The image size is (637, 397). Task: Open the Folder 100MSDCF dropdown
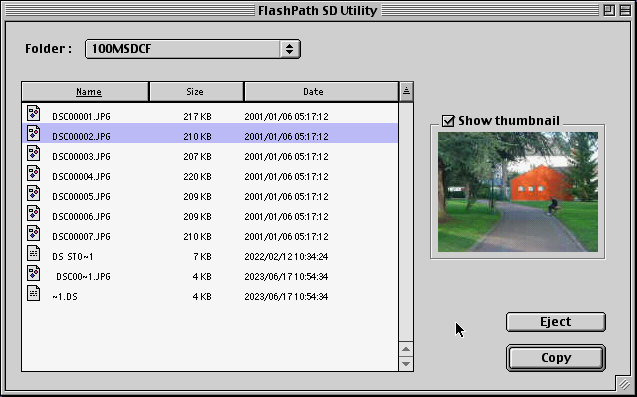pos(193,49)
